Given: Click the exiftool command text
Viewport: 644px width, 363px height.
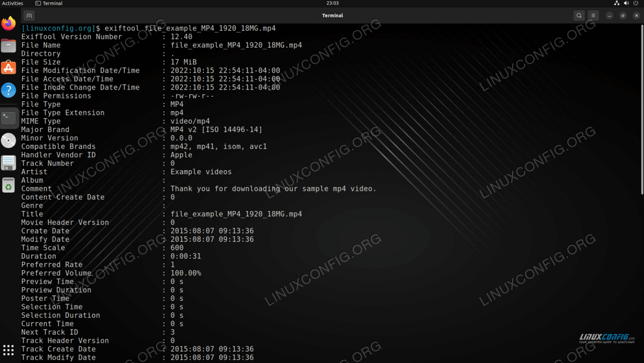Looking at the screenshot, I should click(190, 28).
